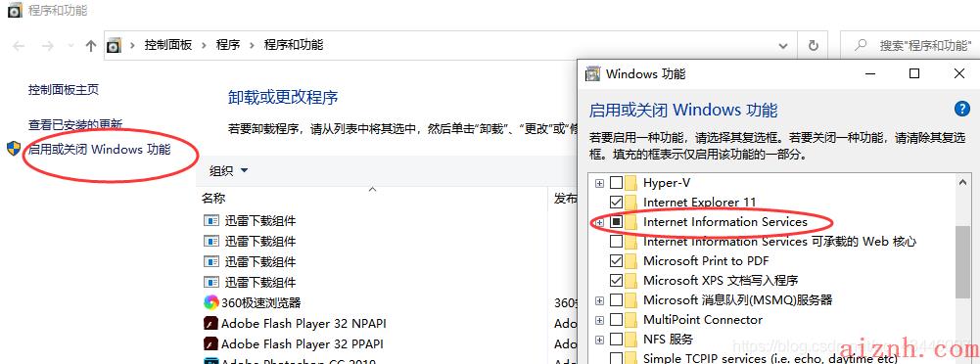The height and width of the screenshot is (364, 980).
Task: Click the Adobe Flash Player 32 PPAPI icon
Action: pos(210,344)
